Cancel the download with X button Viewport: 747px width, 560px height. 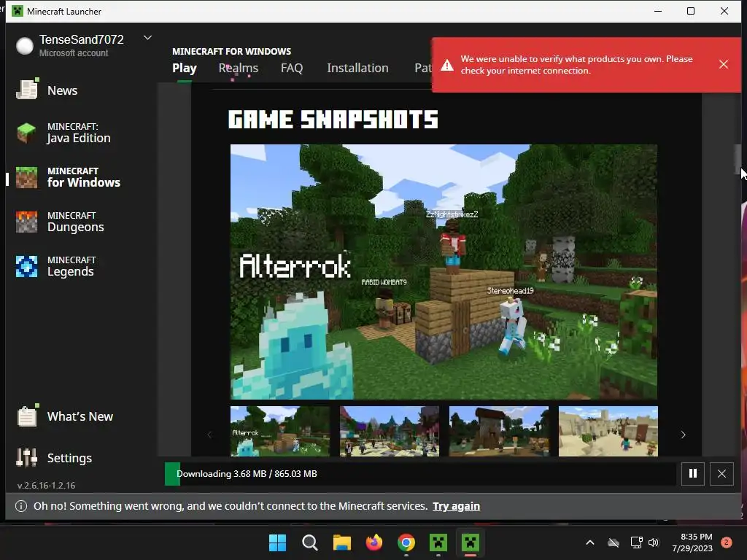point(721,473)
